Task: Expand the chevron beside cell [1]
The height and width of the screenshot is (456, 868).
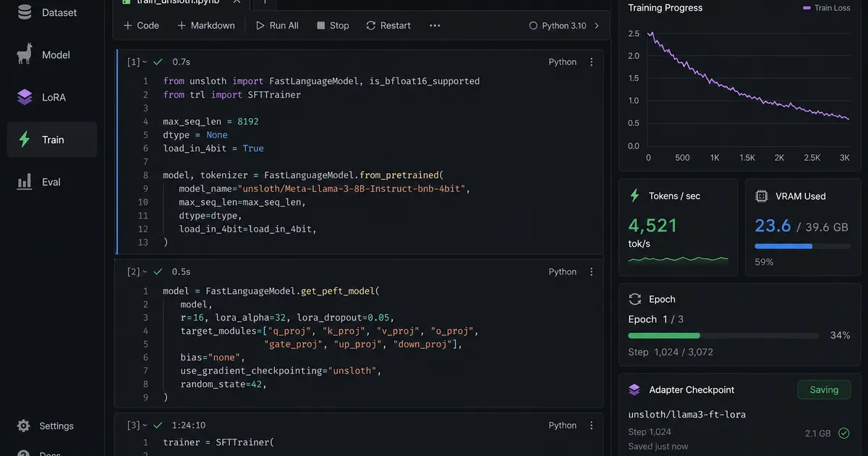Action: coord(145,62)
